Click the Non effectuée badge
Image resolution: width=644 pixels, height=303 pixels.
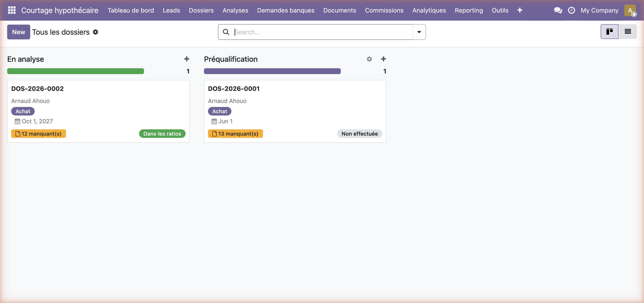point(360,134)
